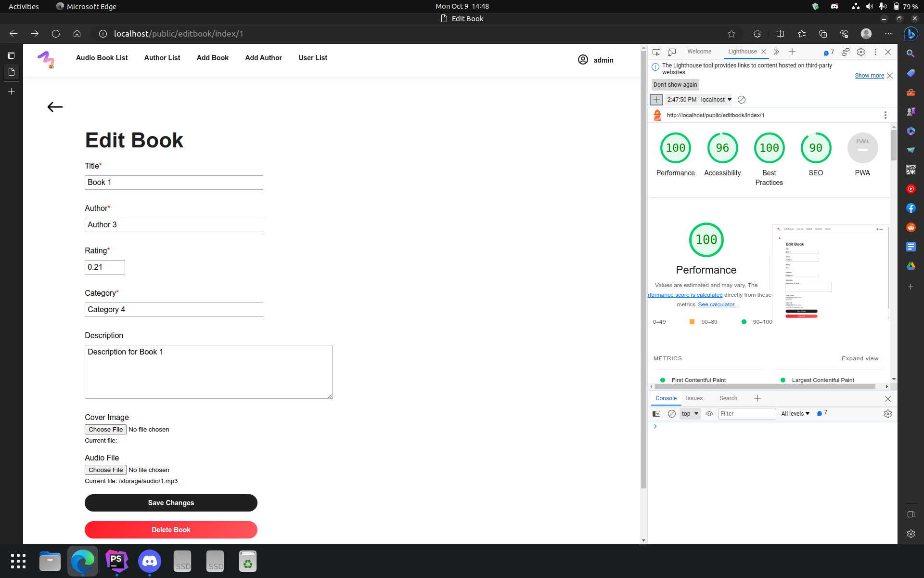Toggle device emulation icon in DevTools

[672, 52]
